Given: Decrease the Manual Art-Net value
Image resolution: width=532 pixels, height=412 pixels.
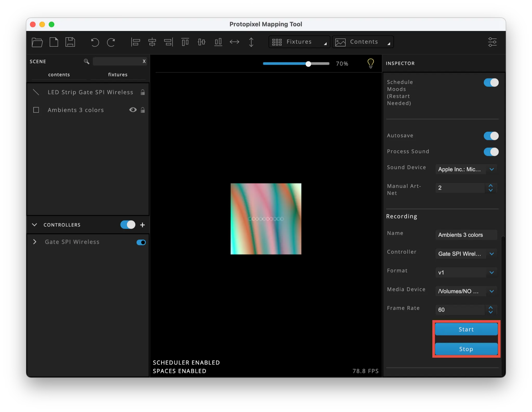Looking at the screenshot, I should click(x=491, y=190).
